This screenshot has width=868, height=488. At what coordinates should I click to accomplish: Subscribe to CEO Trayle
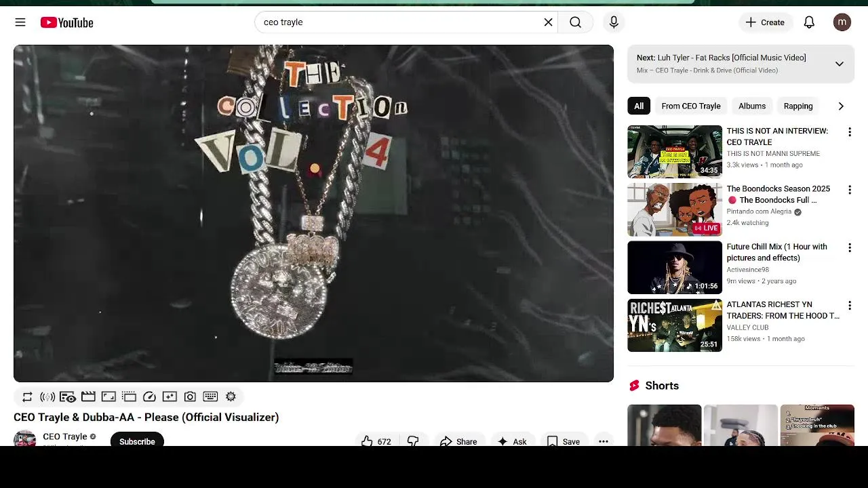[137, 441]
